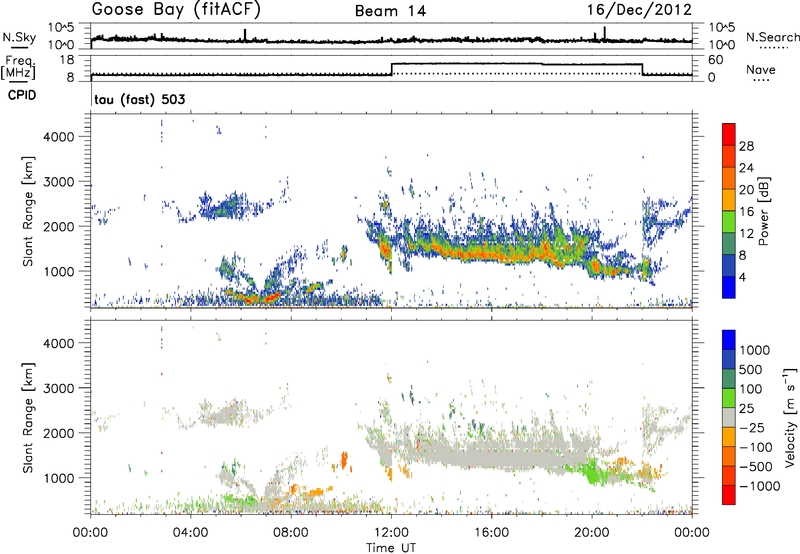Pick the light green 25–100 velocity segment

pos(729,398)
